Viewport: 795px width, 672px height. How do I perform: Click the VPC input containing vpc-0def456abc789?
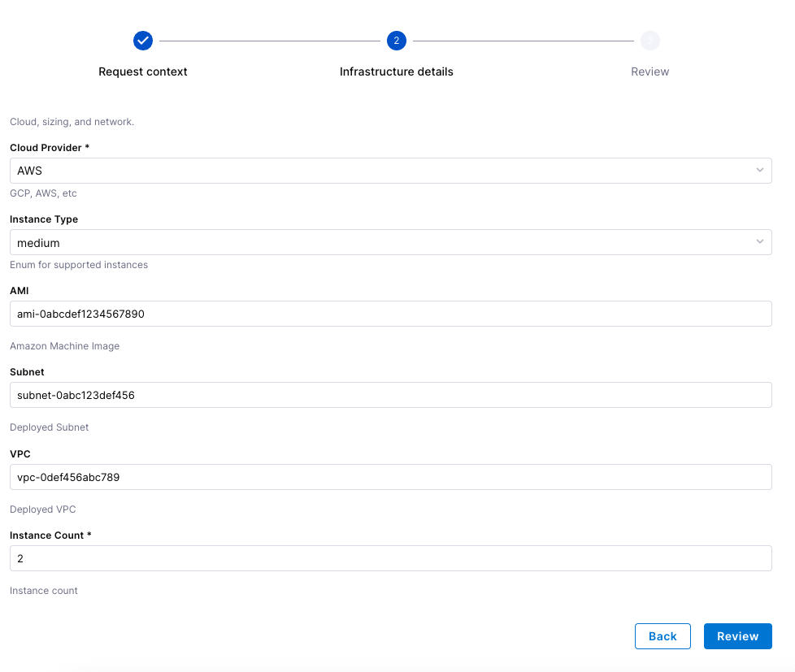pos(390,477)
